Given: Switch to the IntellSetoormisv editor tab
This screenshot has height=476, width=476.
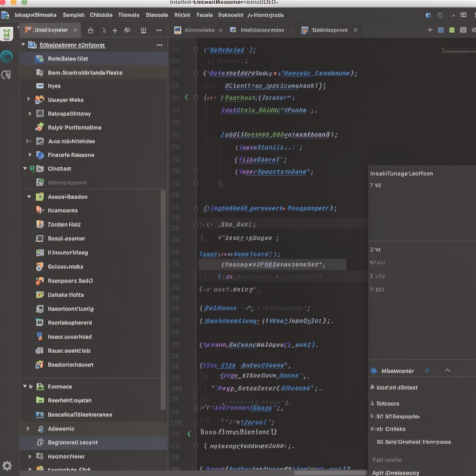Looking at the screenshot, I should pos(262,30).
